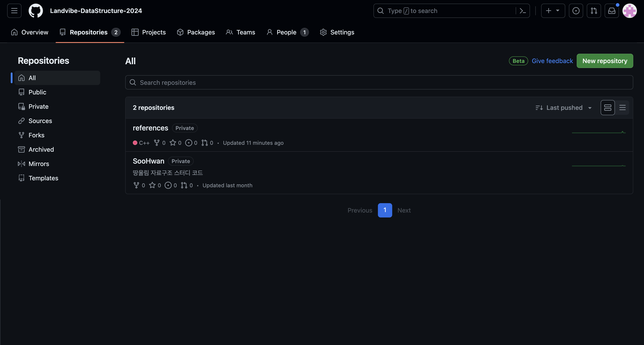Click Private badge on SooHwan
The image size is (644, 345).
pyautogui.click(x=181, y=161)
